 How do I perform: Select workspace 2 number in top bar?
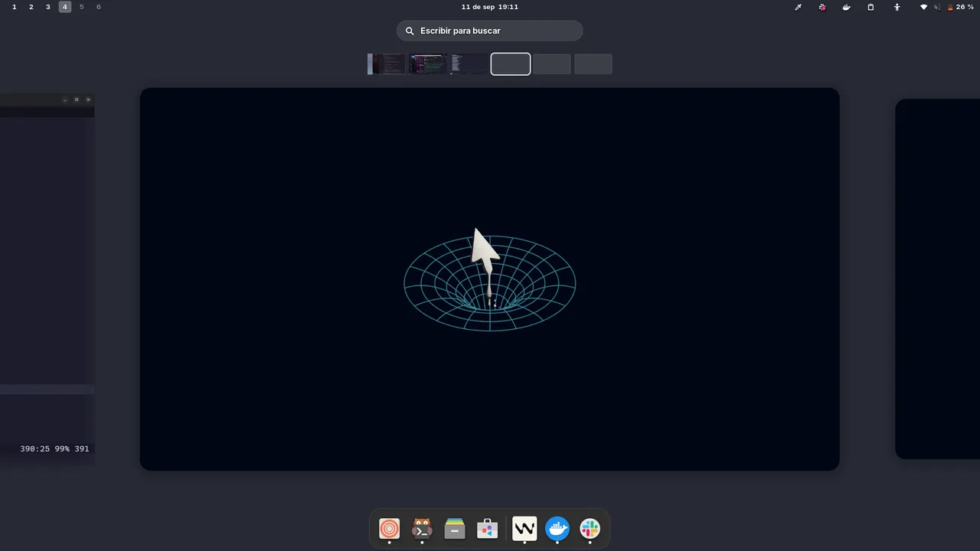31,7
